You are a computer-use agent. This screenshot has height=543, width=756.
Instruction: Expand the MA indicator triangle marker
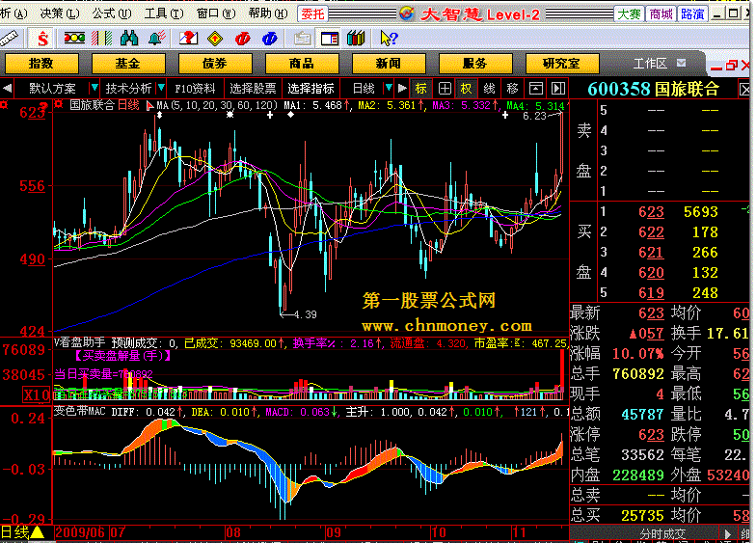pyautogui.click(x=150, y=104)
